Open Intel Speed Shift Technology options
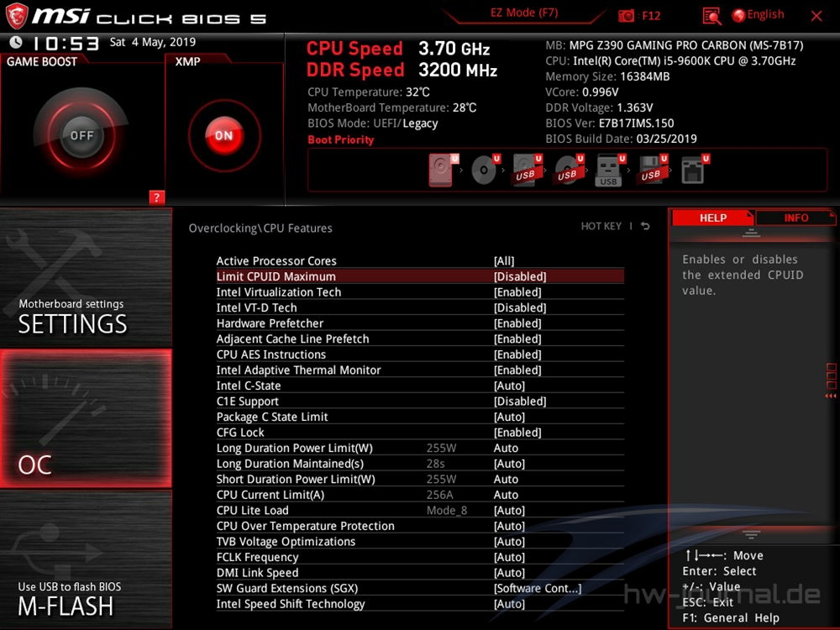The image size is (840, 630). click(509, 604)
